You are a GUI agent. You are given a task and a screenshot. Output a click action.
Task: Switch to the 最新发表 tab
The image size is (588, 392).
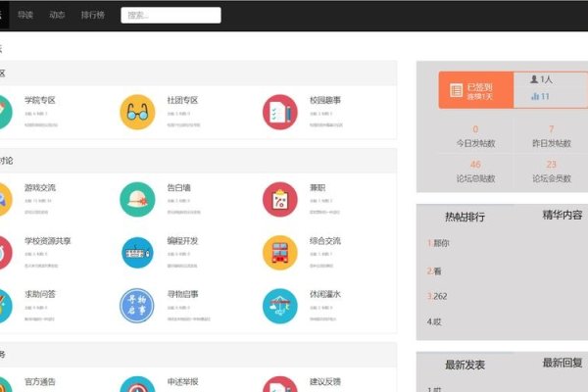(465, 365)
